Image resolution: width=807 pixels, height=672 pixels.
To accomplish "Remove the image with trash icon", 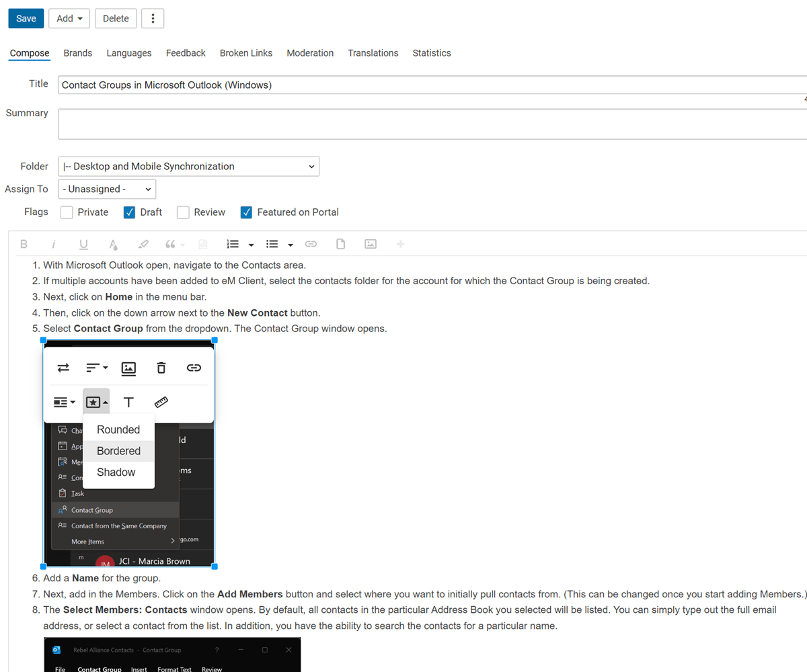I will [161, 368].
